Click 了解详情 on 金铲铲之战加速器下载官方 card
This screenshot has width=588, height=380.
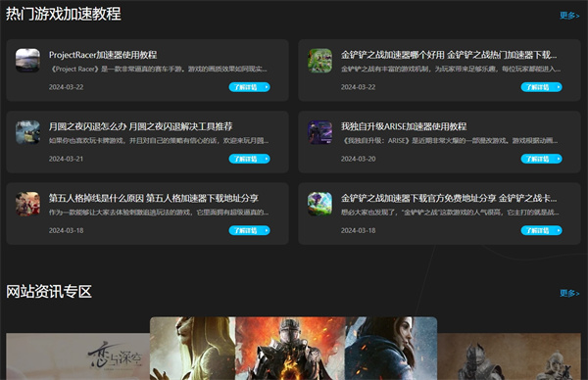pyautogui.click(x=542, y=230)
